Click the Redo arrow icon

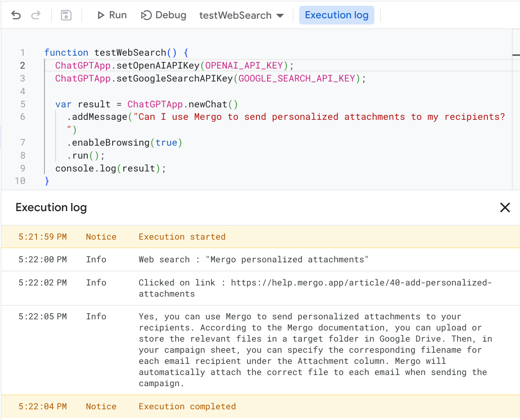pos(36,15)
